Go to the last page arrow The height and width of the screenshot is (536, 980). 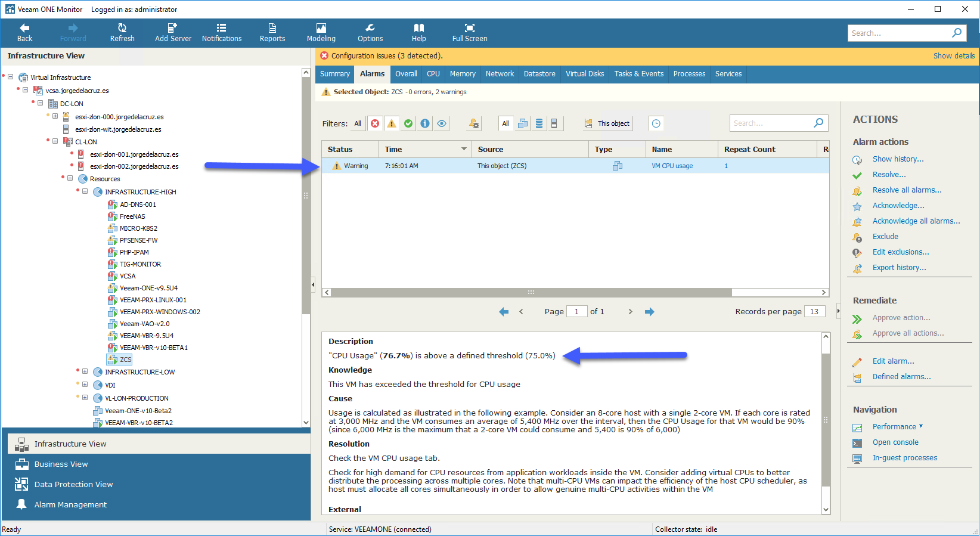(x=649, y=312)
